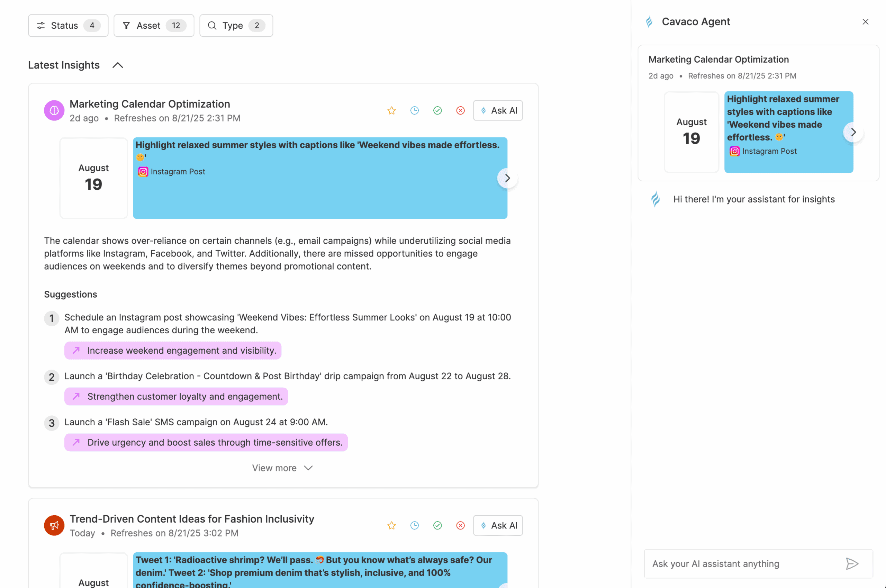The image size is (886, 588).
Task: Send the message with the paper plane icon
Action: (x=852, y=564)
